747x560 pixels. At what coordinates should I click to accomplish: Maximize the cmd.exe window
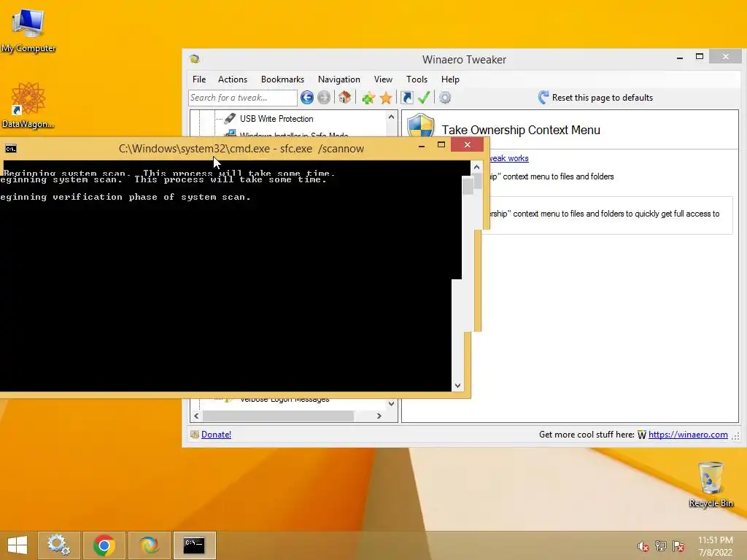click(441, 145)
